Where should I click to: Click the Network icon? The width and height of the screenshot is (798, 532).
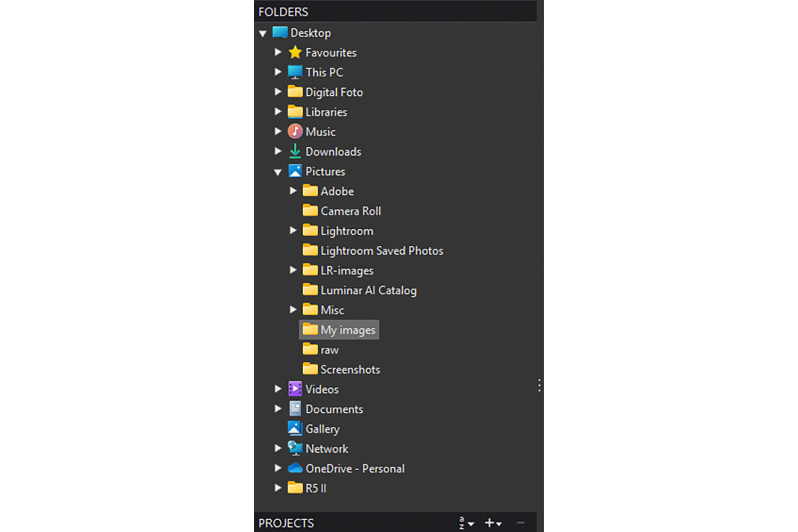pyautogui.click(x=295, y=448)
